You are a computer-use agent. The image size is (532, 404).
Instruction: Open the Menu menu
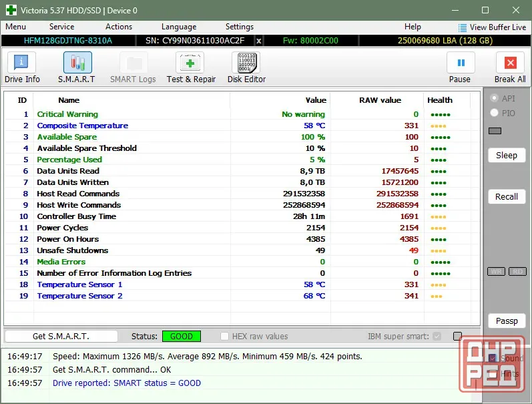pos(15,27)
